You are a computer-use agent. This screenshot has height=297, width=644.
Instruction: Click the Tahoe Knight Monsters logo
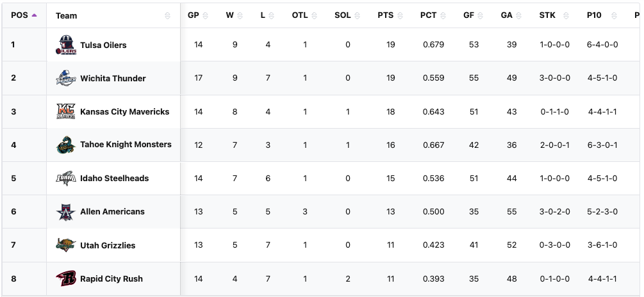(x=66, y=145)
